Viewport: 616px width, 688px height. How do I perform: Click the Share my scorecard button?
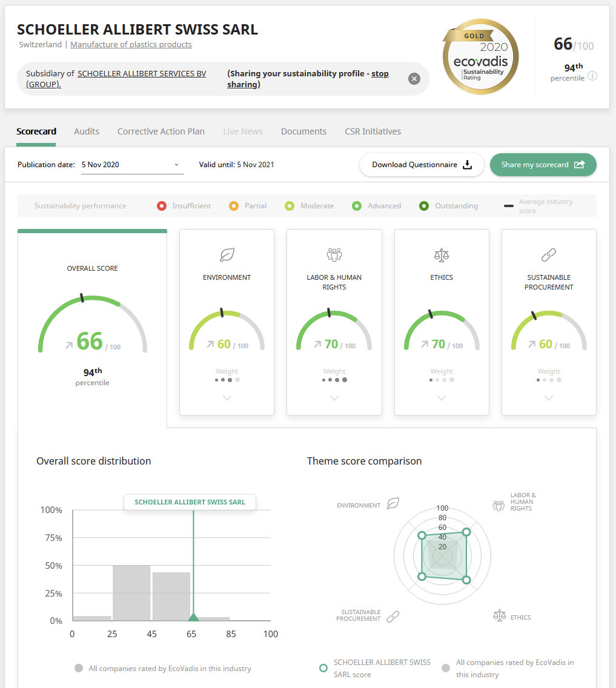tap(543, 165)
